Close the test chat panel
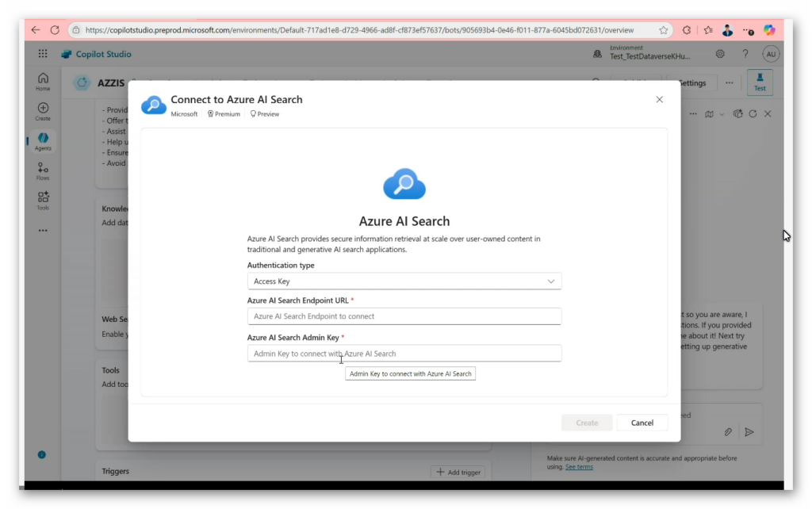The image size is (812, 509). (768, 114)
